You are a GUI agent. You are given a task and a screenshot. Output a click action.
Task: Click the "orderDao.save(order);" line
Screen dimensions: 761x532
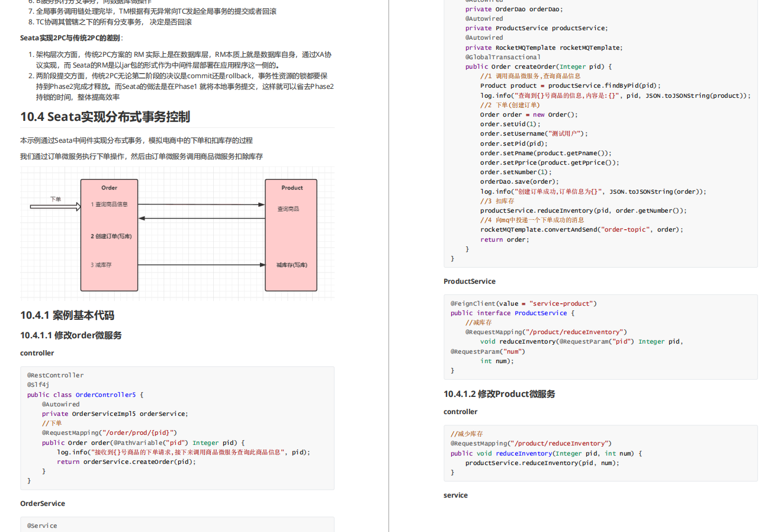519,182
